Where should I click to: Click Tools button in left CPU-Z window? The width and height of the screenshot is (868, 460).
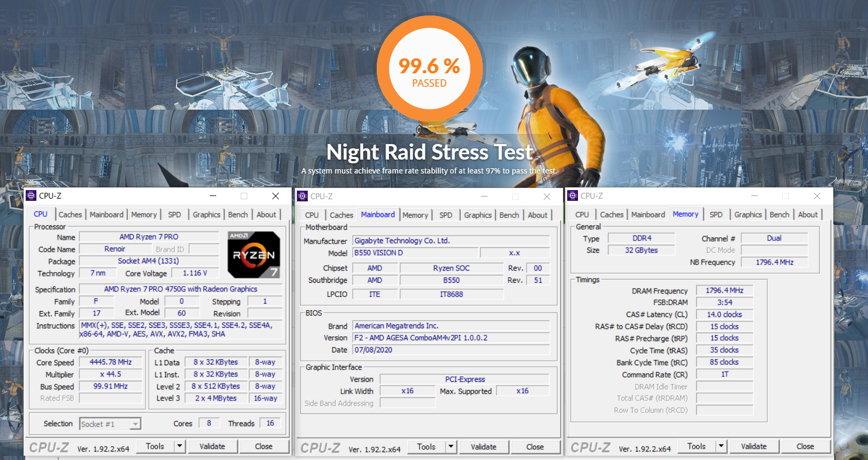[x=155, y=446]
